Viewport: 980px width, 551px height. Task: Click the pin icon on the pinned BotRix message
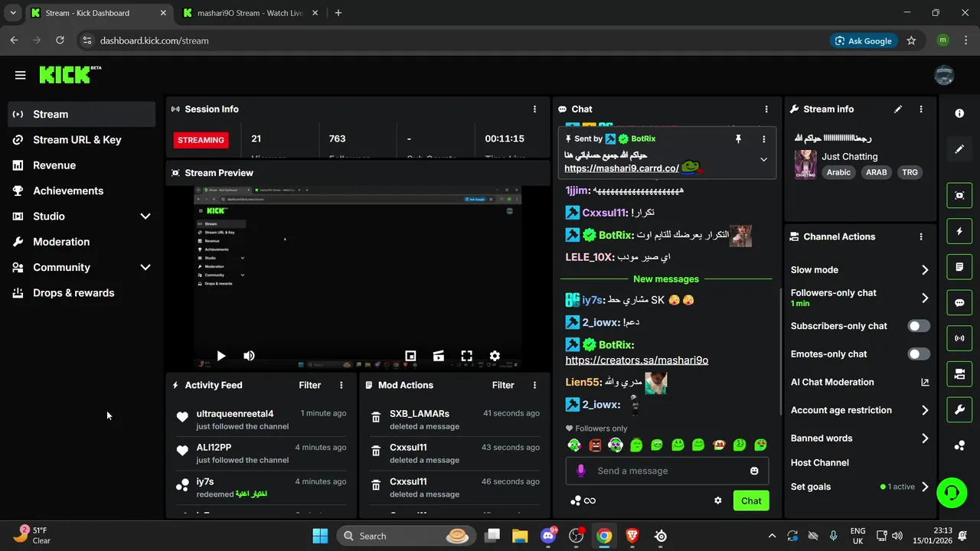[738, 139]
